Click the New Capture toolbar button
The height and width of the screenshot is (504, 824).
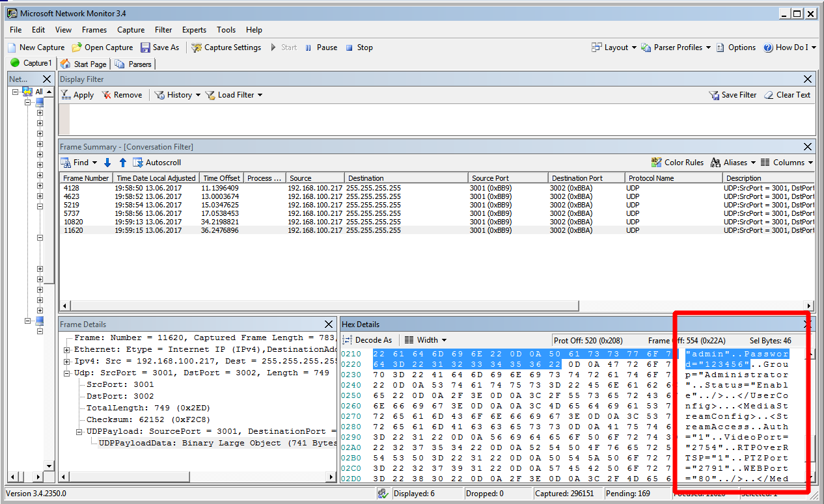click(36, 47)
